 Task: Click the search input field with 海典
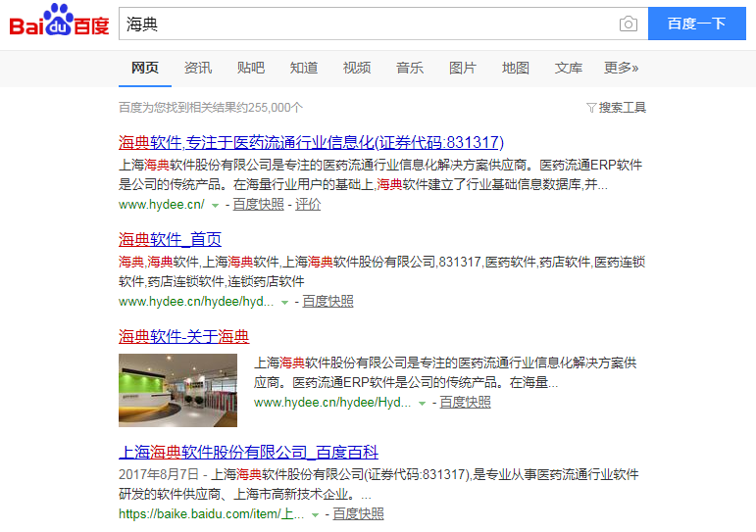383,24
